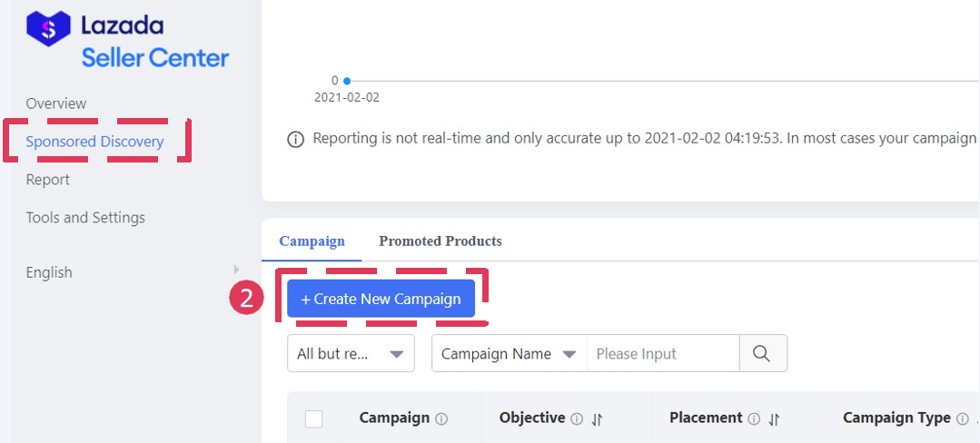Sort by Placement using arrows icon

tap(774, 420)
